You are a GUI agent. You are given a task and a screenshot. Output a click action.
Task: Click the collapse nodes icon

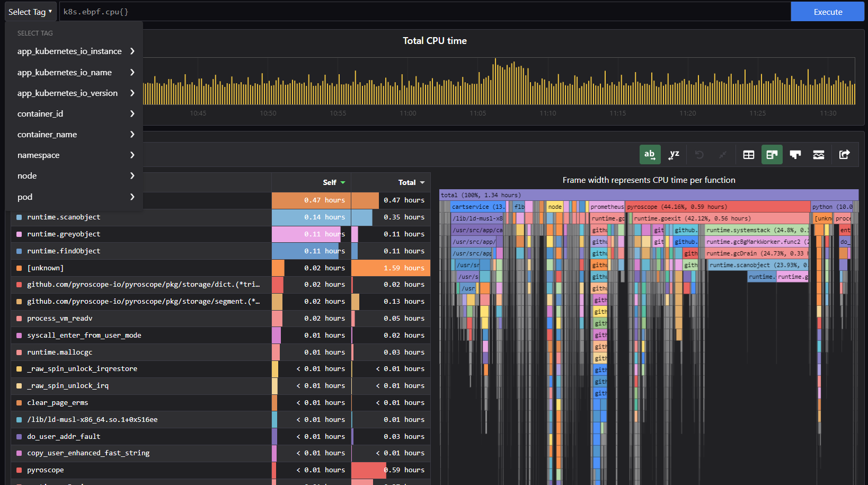tap(722, 155)
